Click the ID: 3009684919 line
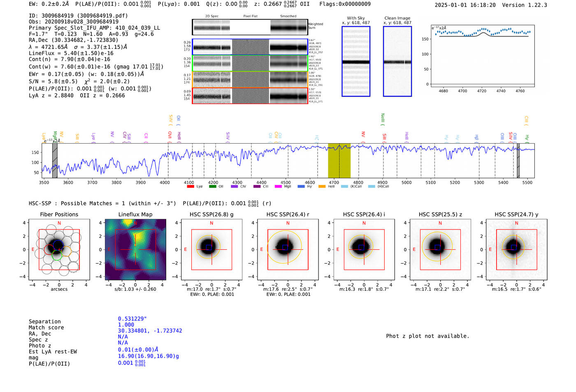576x392 pixels. (x=78, y=16)
